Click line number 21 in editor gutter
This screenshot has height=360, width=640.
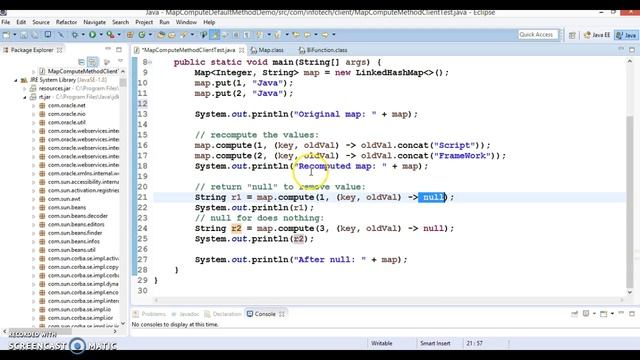pyautogui.click(x=142, y=197)
